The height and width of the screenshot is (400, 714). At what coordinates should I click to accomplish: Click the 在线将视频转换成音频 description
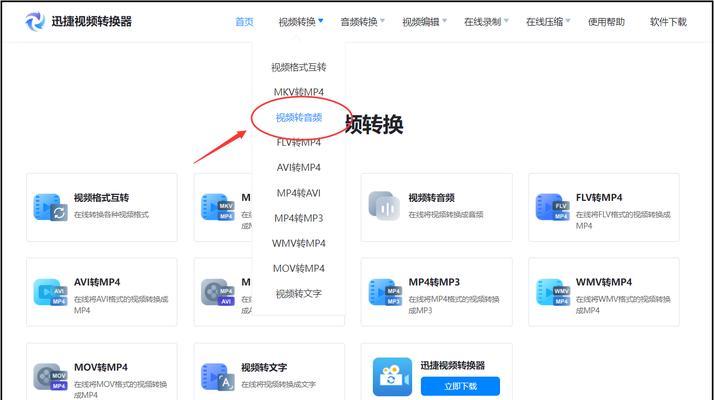[x=446, y=215]
